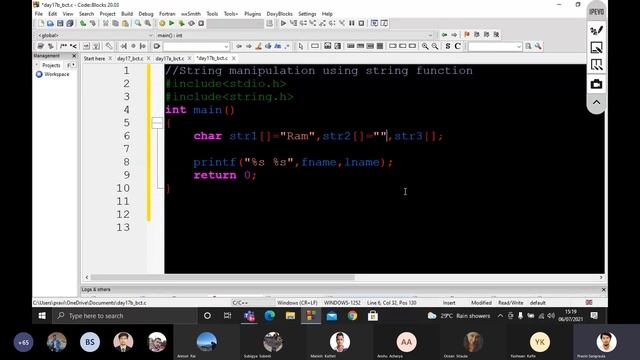Click the IPEVO annotation draw tool icon
The height and width of the screenshot is (360, 640).
[x=596, y=30]
